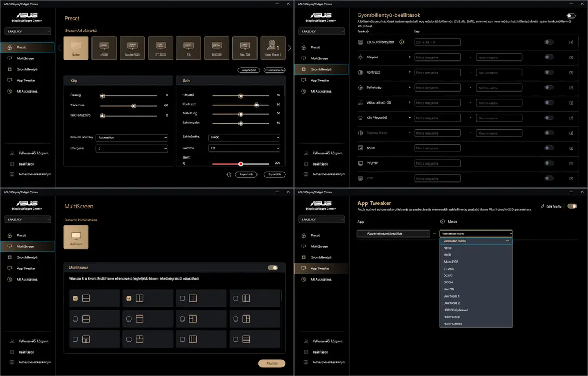Click the info icon beside the Mode label
The image size is (588, 376).
pos(443,221)
